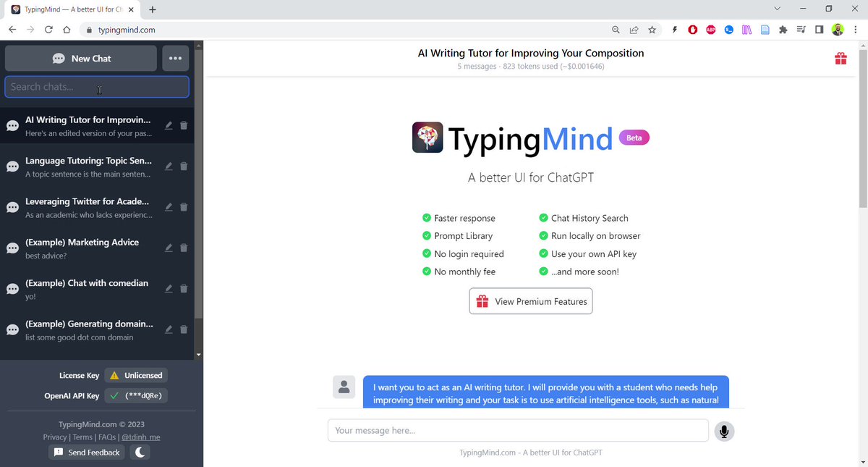
Task: Open the three-dots more options menu
Action: click(x=176, y=59)
